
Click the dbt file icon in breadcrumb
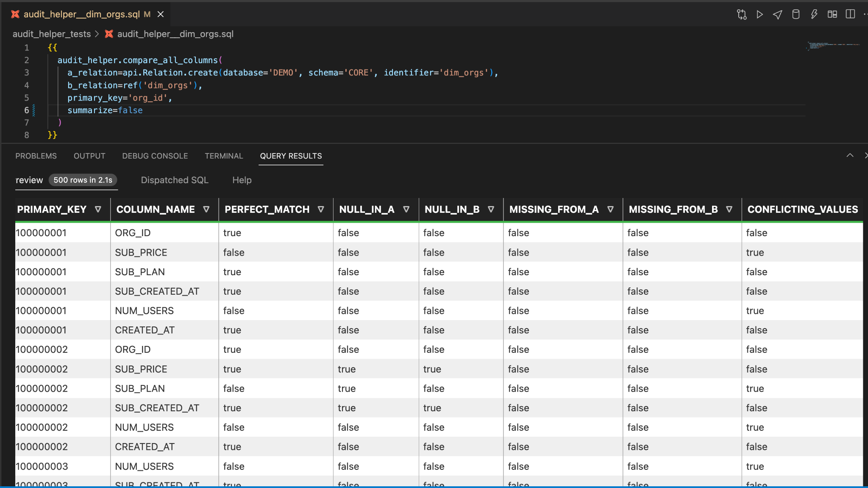coord(109,34)
